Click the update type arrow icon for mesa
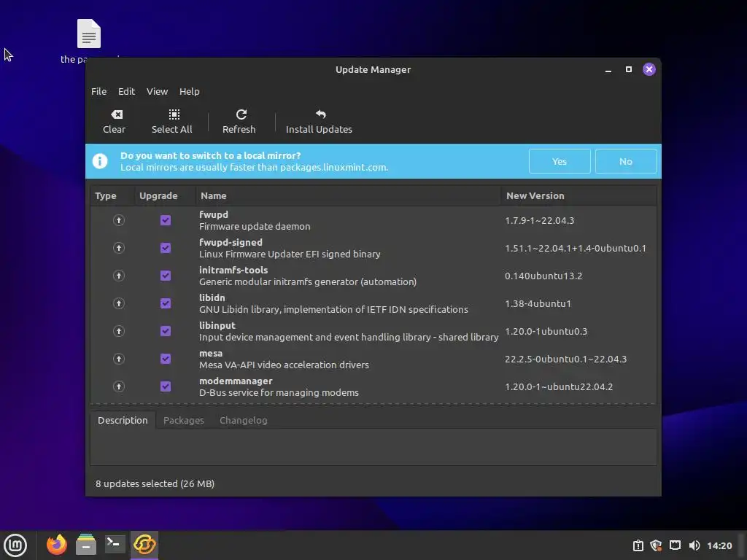The height and width of the screenshot is (560, 747). point(119,359)
